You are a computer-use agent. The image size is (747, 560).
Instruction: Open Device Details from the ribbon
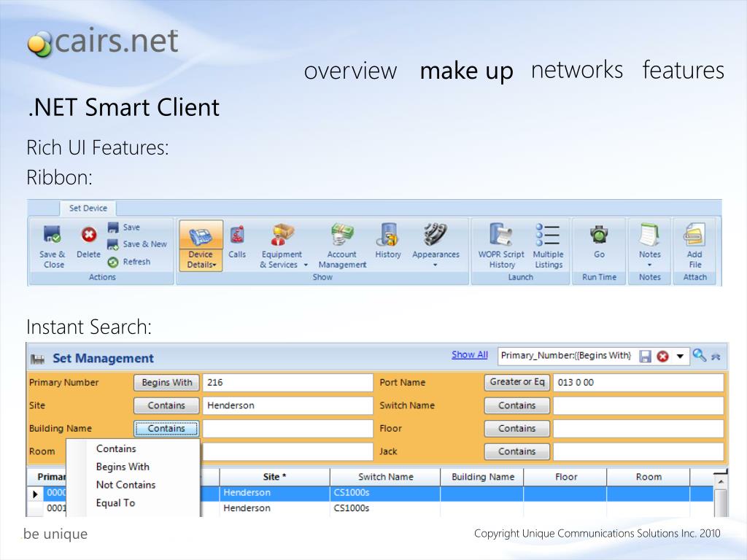tap(201, 246)
